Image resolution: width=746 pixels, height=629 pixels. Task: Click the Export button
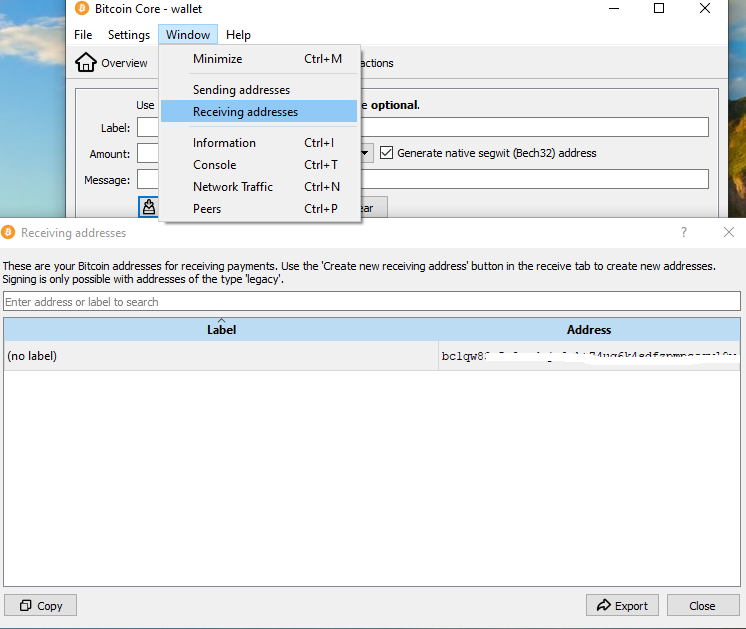point(622,605)
